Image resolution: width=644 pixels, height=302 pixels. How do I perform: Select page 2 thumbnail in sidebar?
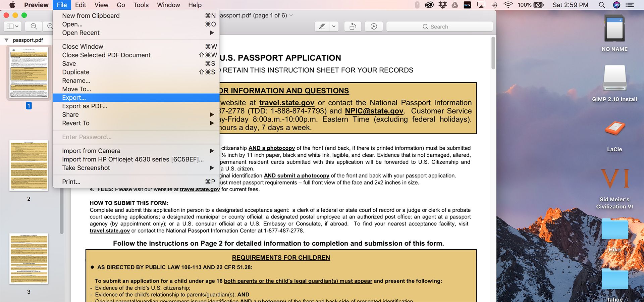coord(29,165)
